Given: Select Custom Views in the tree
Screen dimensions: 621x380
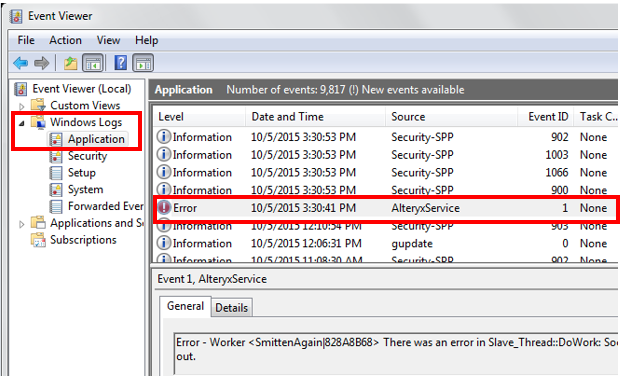Looking at the screenshot, I should (85, 105).
